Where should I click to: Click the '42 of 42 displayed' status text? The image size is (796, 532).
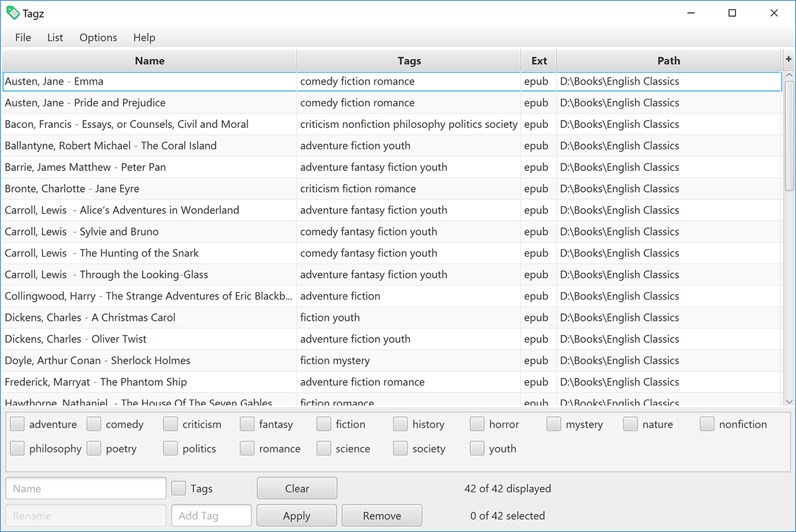point(507,488)
